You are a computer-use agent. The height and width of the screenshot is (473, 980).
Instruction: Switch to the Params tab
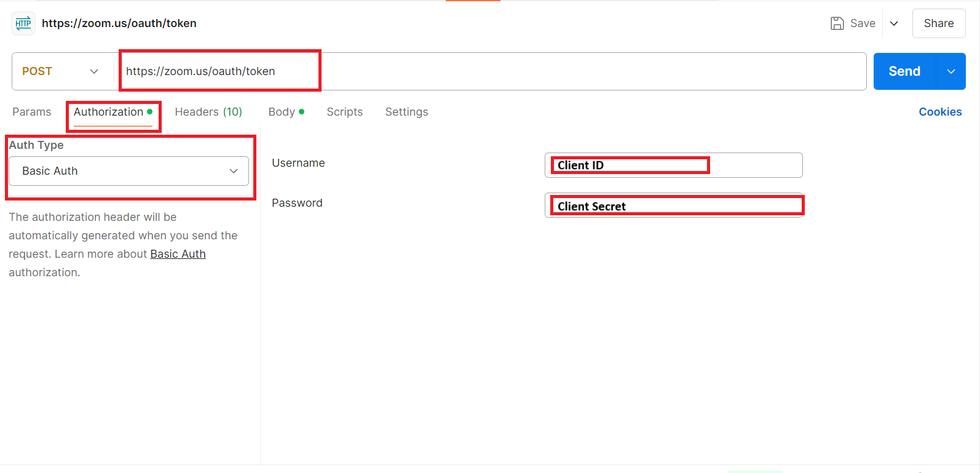pyautogui.click(x=32, y=112)
